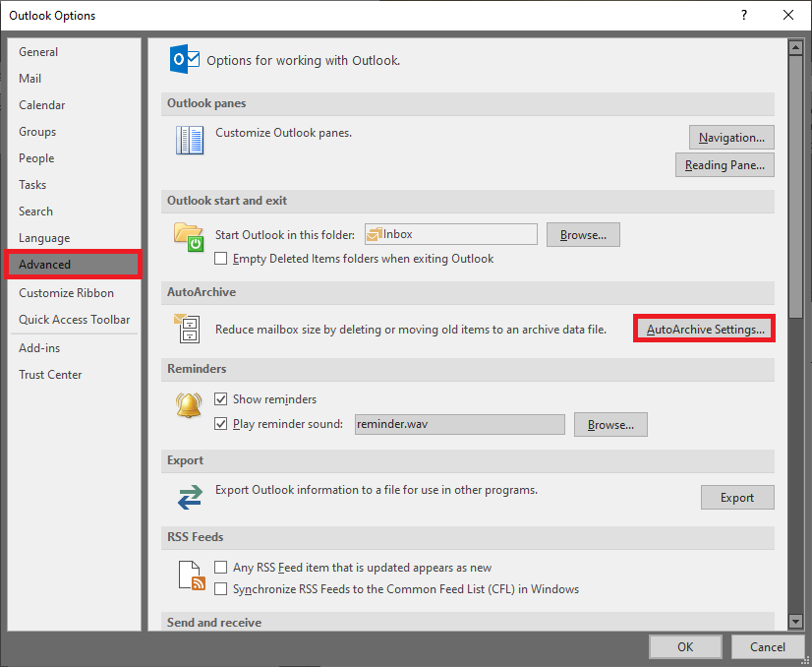Select the Tasks category
This screenshot has height=667, width=812.
click(74, 185)
